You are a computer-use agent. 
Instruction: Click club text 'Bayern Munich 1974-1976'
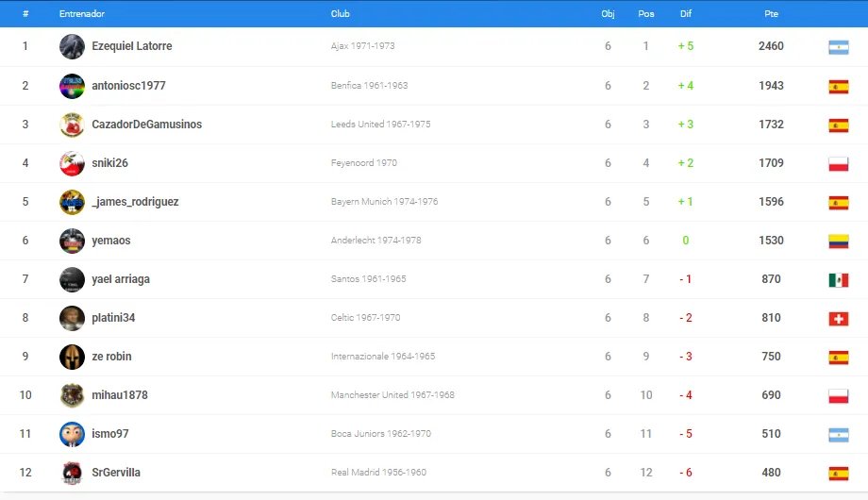[x=384, y=202]
